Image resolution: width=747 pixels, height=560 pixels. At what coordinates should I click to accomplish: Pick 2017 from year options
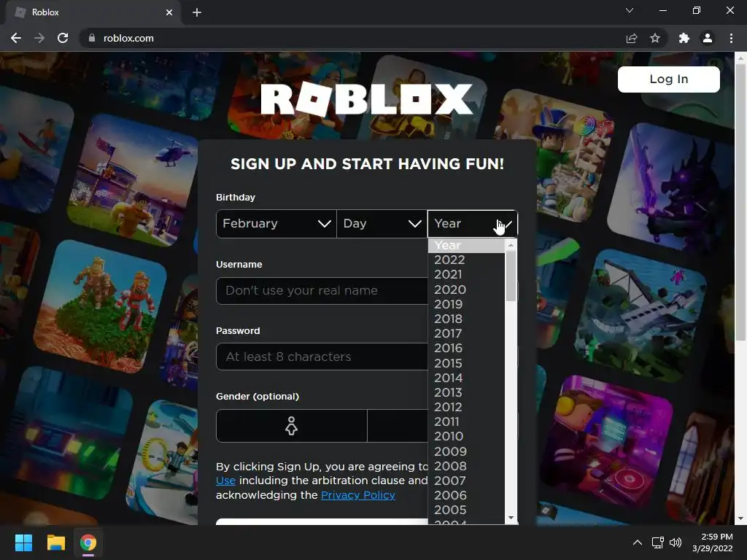466,334
